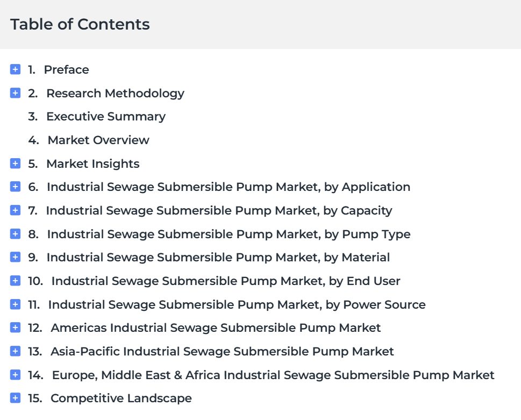Expand Competitive Landscape plus icon
This screenshot has height=420, width=521.
point(15,398)
